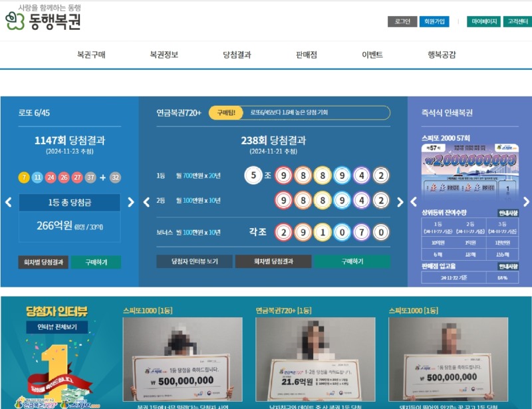Screen dimensions: 532x409
Task: Click the 로그인 button
Action: 402,21
